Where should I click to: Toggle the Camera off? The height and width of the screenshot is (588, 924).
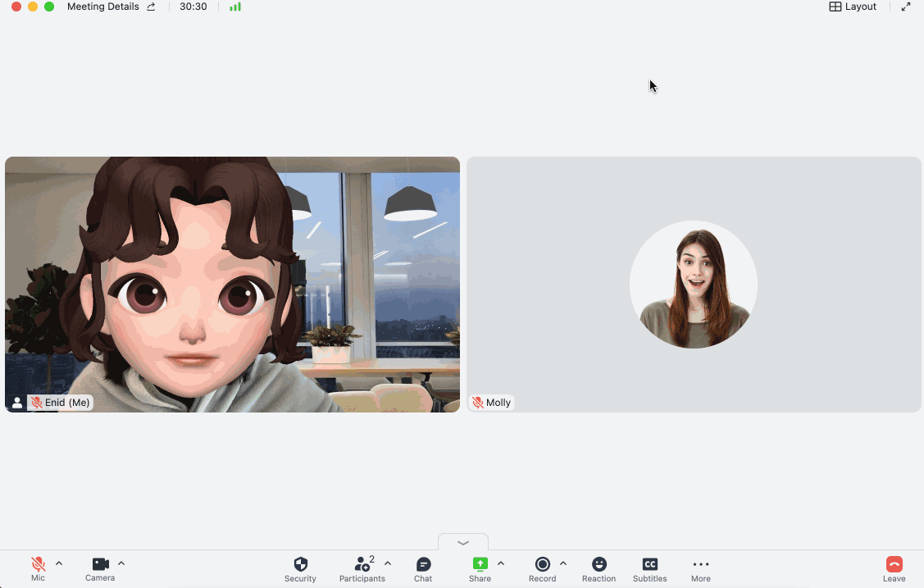click(98, 565)
